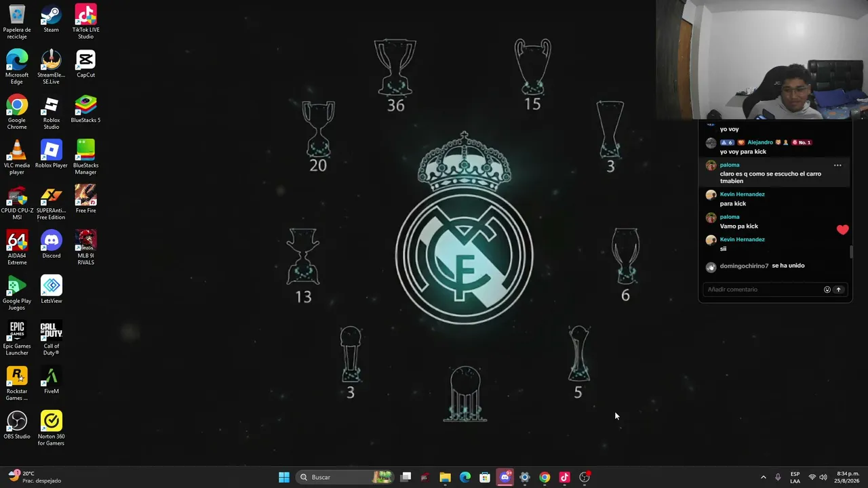Open the weather widget showing 20°C
The width and height of the screenshot is (868, 488).
pos(35,477)
